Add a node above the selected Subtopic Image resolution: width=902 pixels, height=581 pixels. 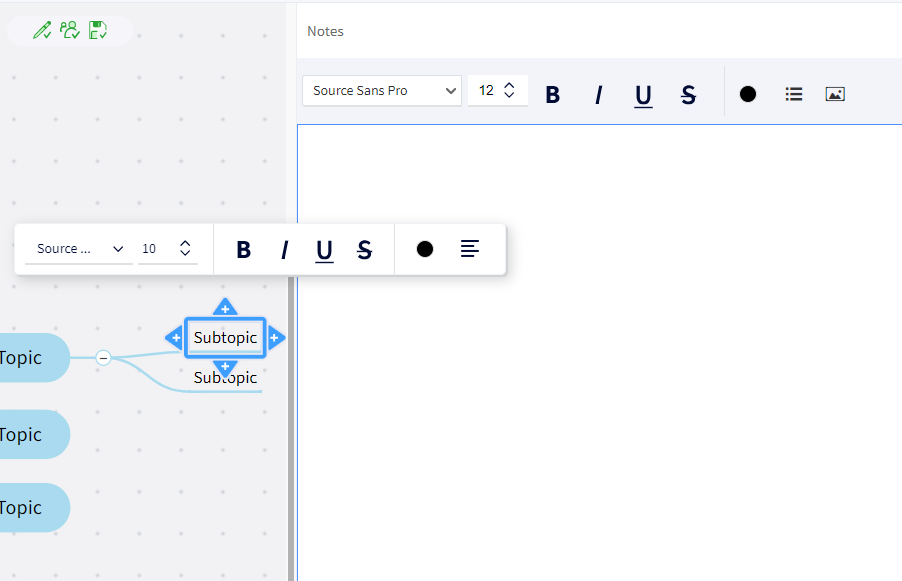coord(225,307)
